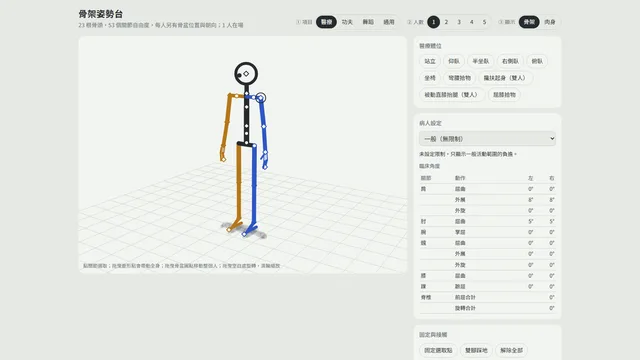Open the 病人設定 patient dropdown
This screenshot has width=640, height=360.
[487, 139]
